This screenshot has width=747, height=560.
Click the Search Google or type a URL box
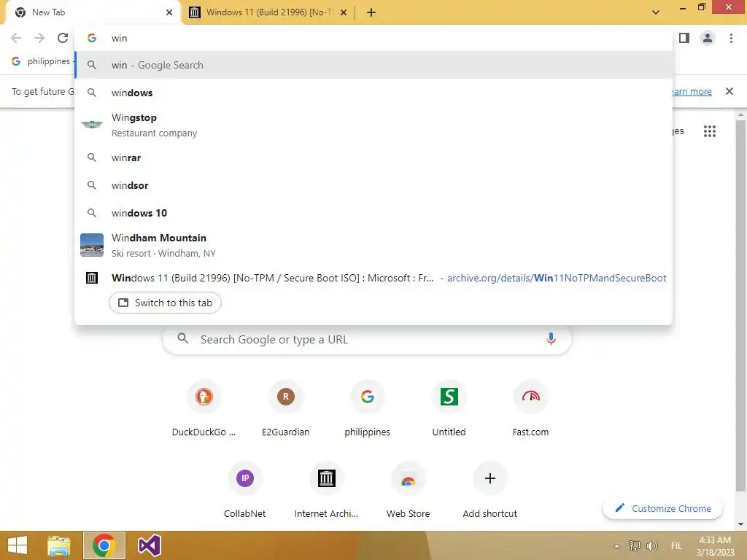coord(367,340)
